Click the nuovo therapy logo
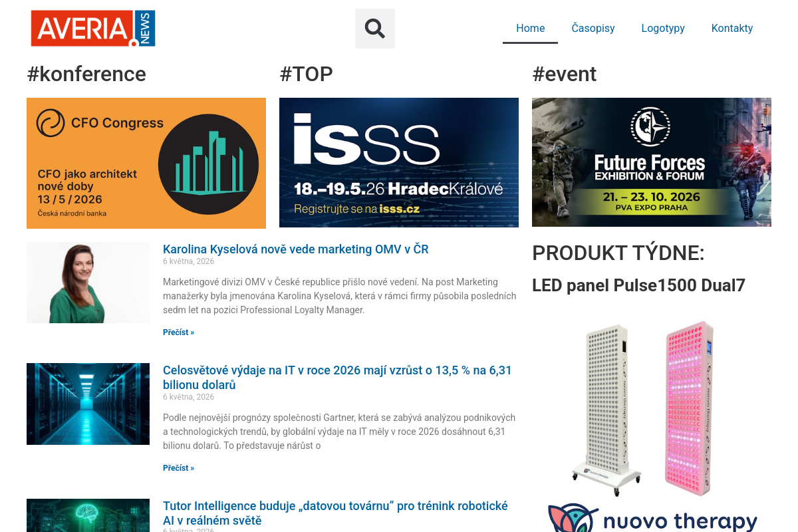798x532 pixels. (652, 518)
